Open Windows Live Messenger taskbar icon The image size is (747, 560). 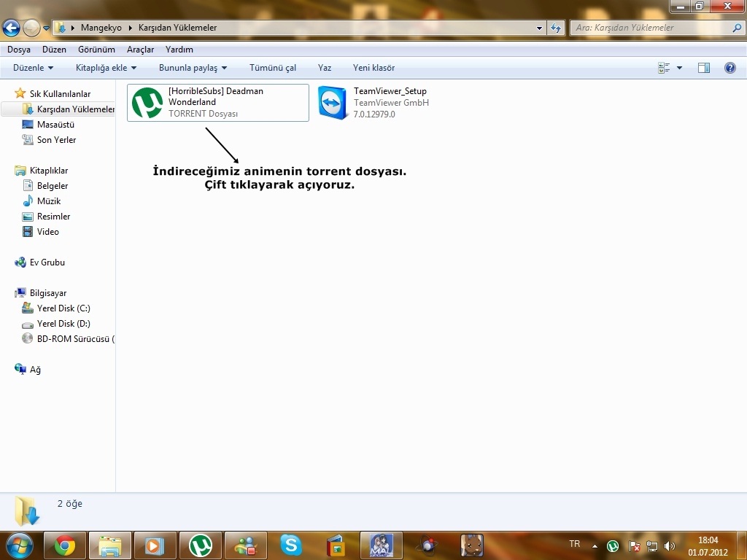point(245,545)
